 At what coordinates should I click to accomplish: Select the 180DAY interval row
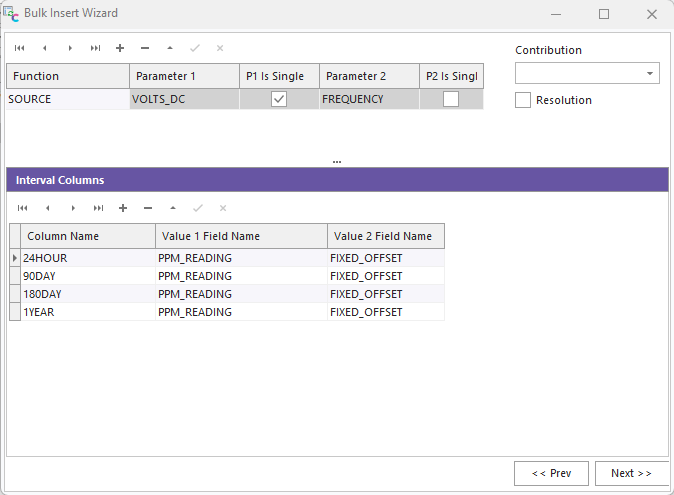(x=88, y=294)
